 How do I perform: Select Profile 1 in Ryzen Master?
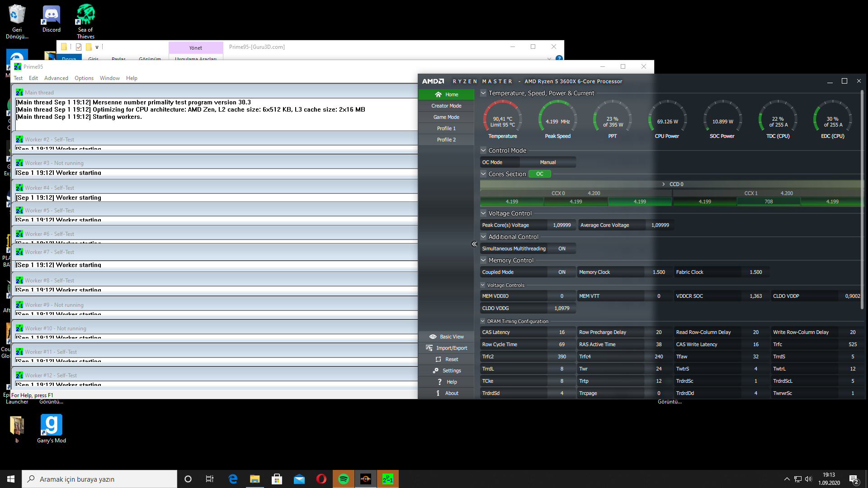(446, 128)
